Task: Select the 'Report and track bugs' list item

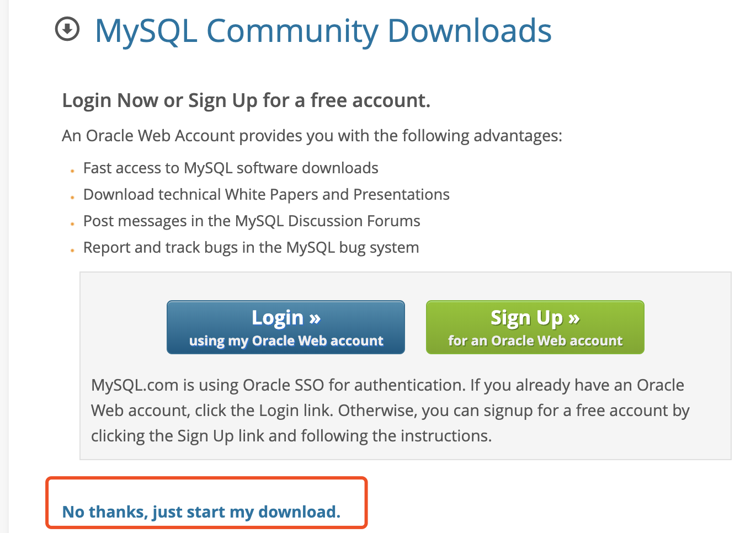Action: click(251, 247)
